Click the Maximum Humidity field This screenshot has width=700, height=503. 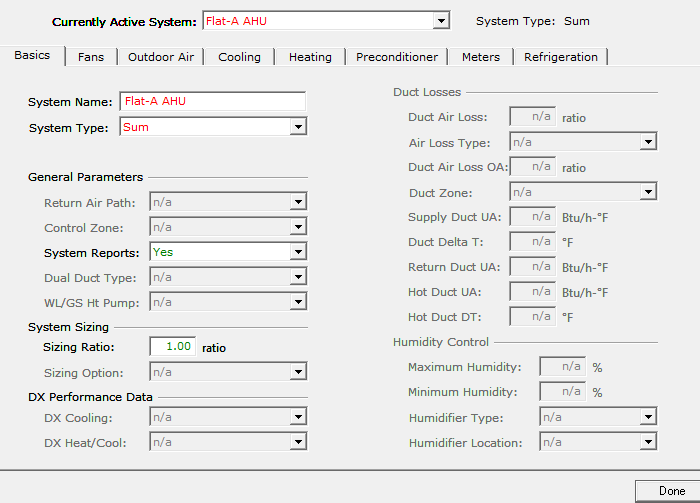click(562, 367)
